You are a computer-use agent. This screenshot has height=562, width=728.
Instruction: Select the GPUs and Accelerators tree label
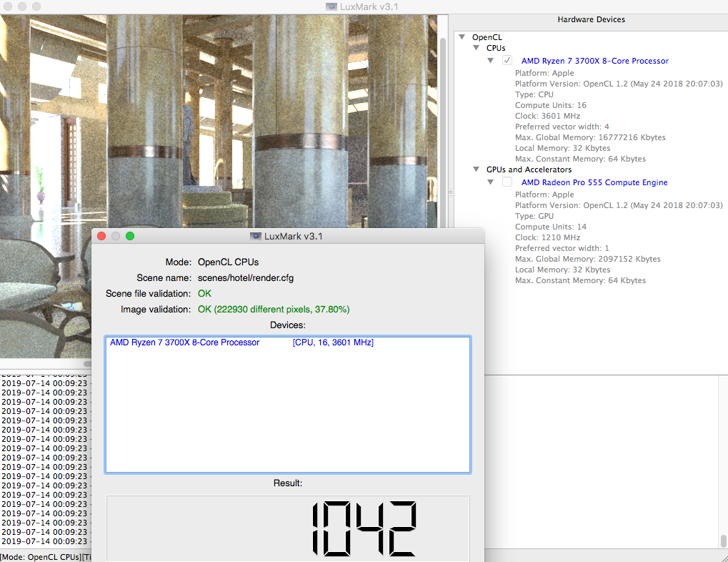[529, 170]
